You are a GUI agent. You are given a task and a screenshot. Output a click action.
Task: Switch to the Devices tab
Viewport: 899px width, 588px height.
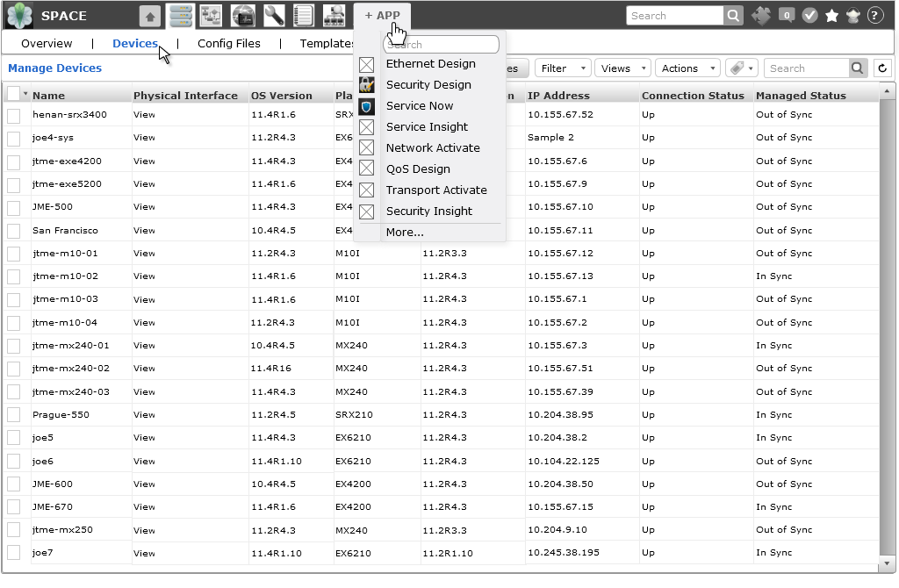pos(135,44)
